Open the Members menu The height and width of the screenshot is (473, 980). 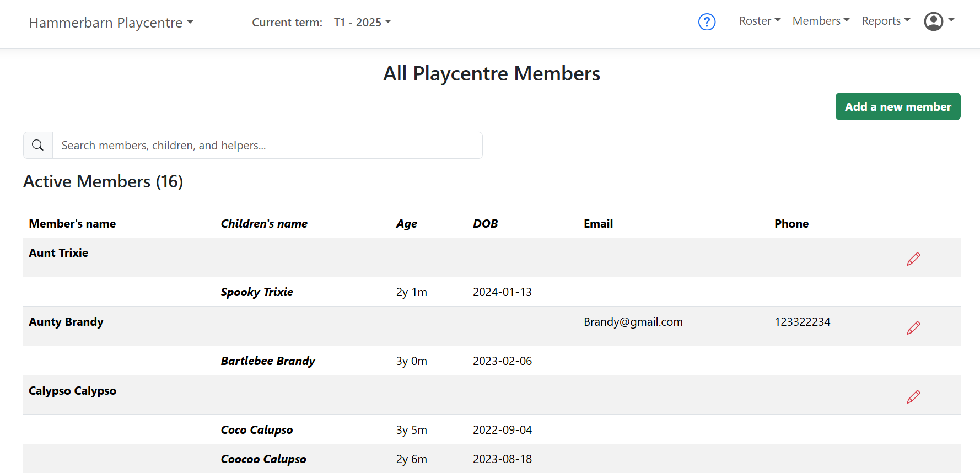pyautogui.click(x=821, y=21)
